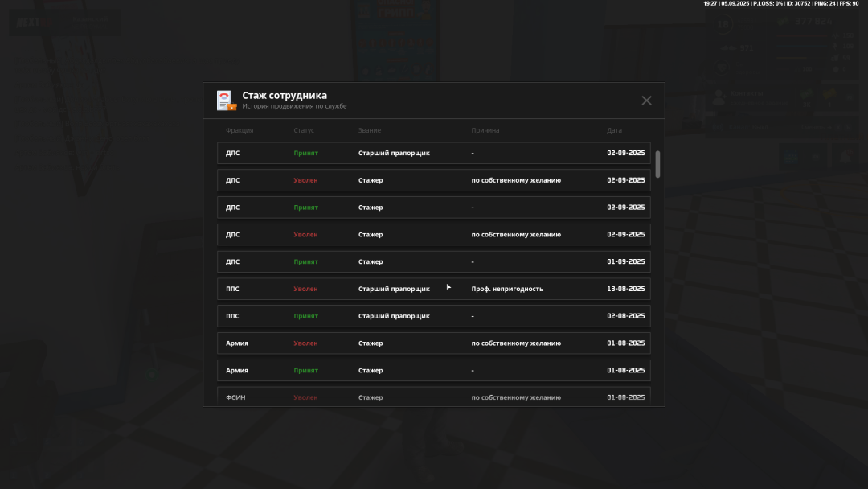Click the Дата column header
Viewport: 868px width, 489px height.
tap(614, 130)
